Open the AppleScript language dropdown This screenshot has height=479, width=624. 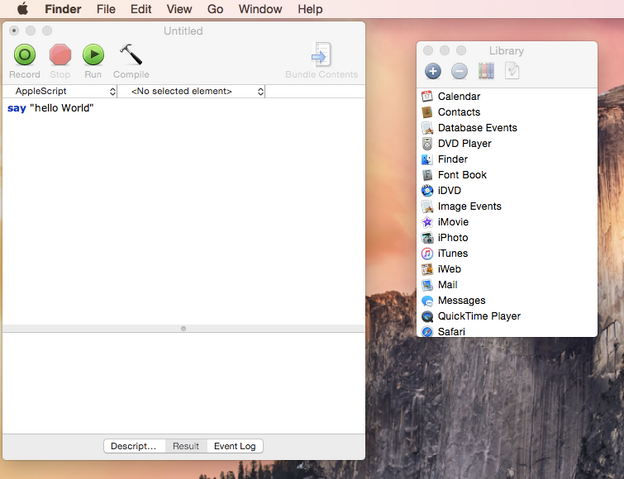point(60,91)
